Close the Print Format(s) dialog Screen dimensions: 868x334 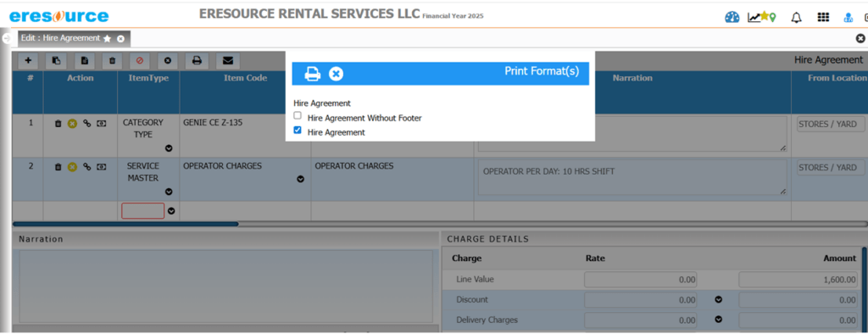[x=336, y=74]
